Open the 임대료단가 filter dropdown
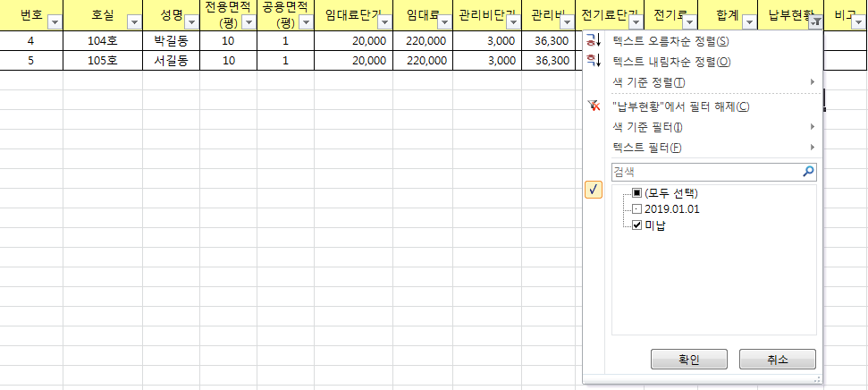This screenshot has height=390, width=868. 385,22
